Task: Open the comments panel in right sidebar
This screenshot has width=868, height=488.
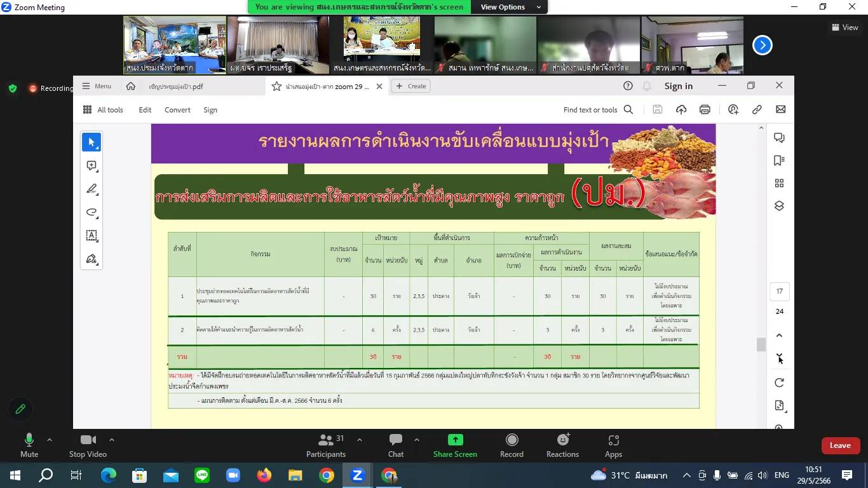Action: (779, 138)
